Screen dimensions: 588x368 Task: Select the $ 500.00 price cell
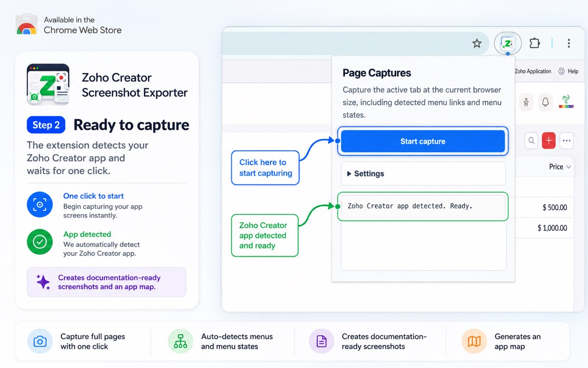(554, 207)
